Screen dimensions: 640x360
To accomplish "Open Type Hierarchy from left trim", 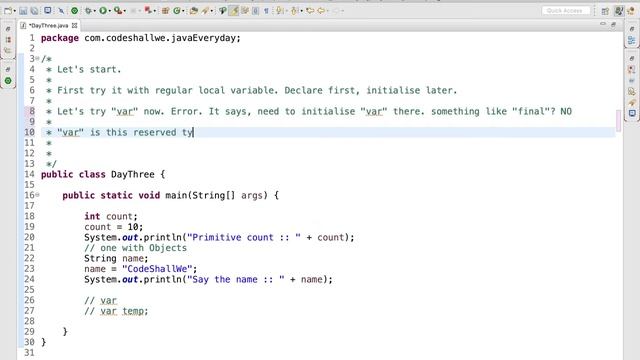I will 8,51.
